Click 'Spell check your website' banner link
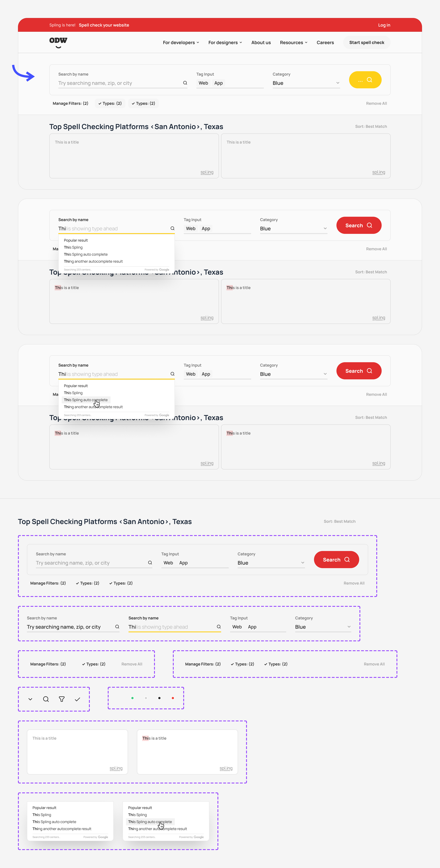Image resolution: width=440 pixels, height=868 pixels. click(x=104, y=25)
